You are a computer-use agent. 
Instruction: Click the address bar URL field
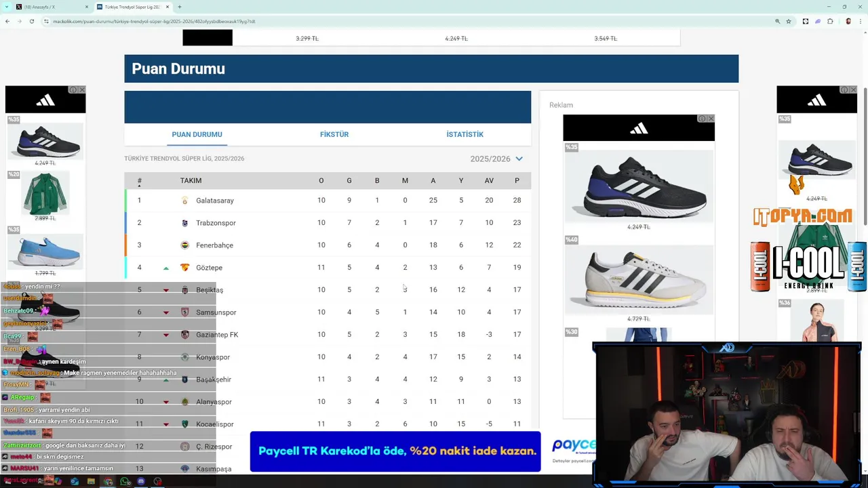click(407, 21)
